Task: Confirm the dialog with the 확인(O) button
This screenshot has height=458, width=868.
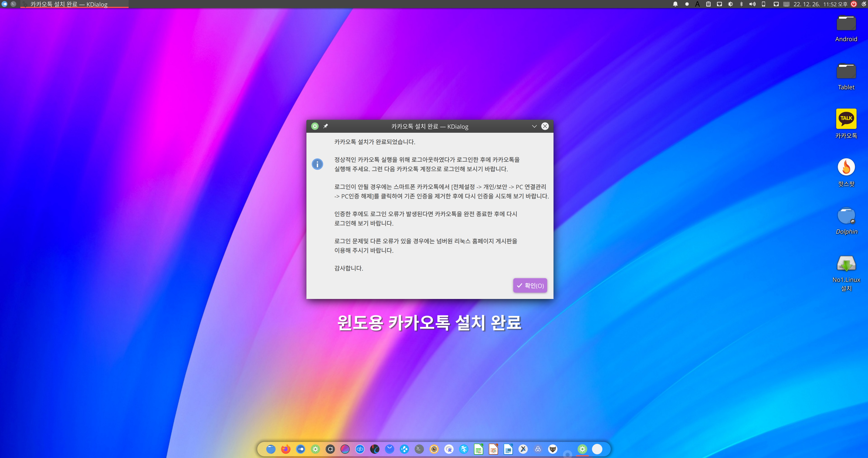Action: coord(530,285)
